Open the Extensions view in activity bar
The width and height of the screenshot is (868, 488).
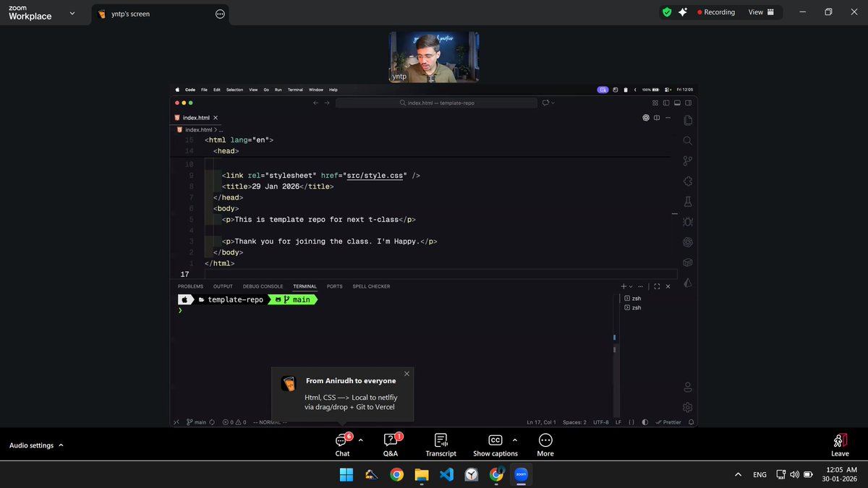(688, 181)
